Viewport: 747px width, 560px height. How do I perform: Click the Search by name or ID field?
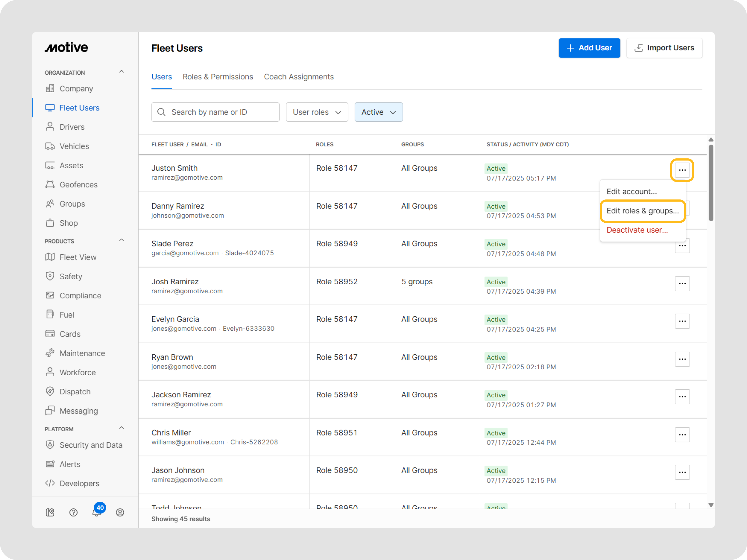pos(216,112)
